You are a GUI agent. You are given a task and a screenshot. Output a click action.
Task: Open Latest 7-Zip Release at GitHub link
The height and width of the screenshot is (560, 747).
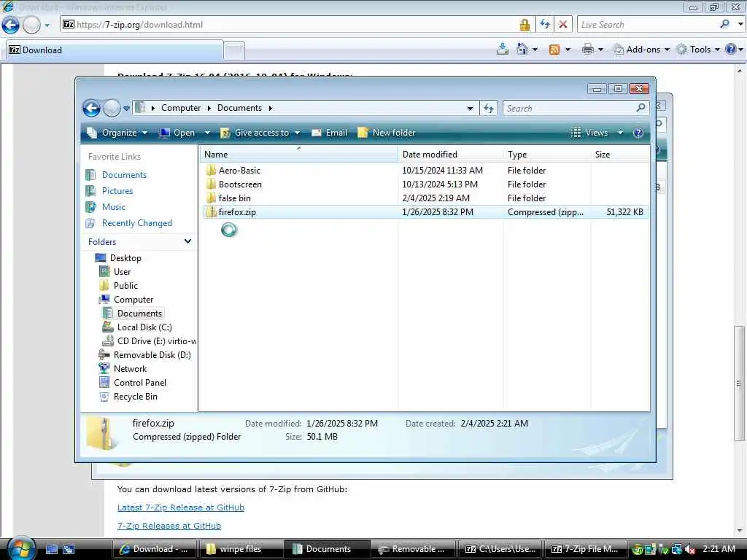pos(181,507)
